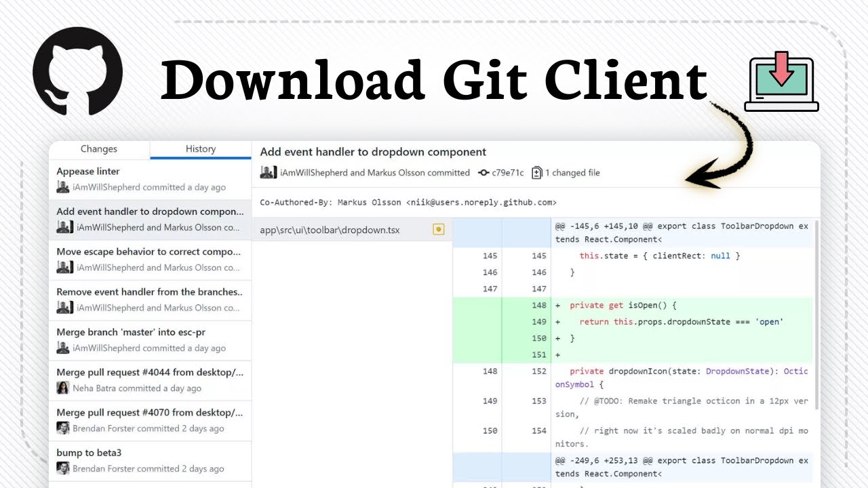Select 'Merge pull request #4070' commit
868x488 pixels.
point(150,420)
